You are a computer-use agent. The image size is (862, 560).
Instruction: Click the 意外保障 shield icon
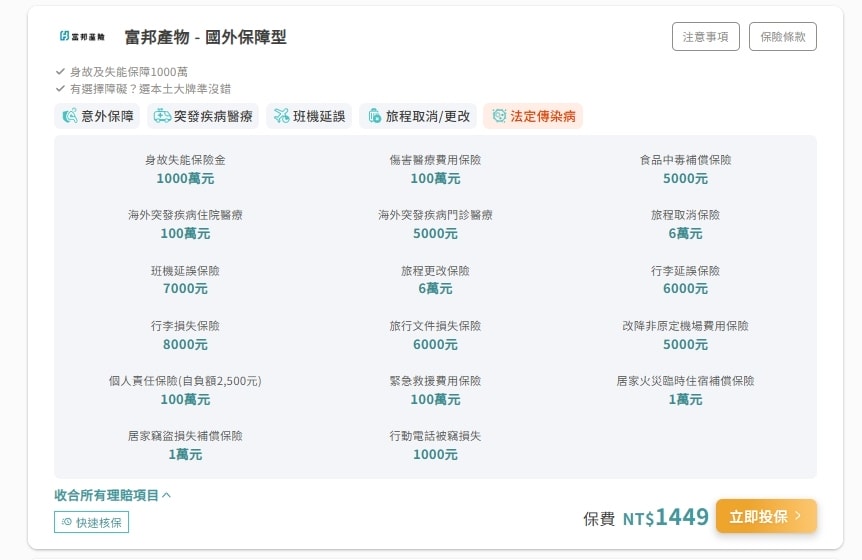70,116
